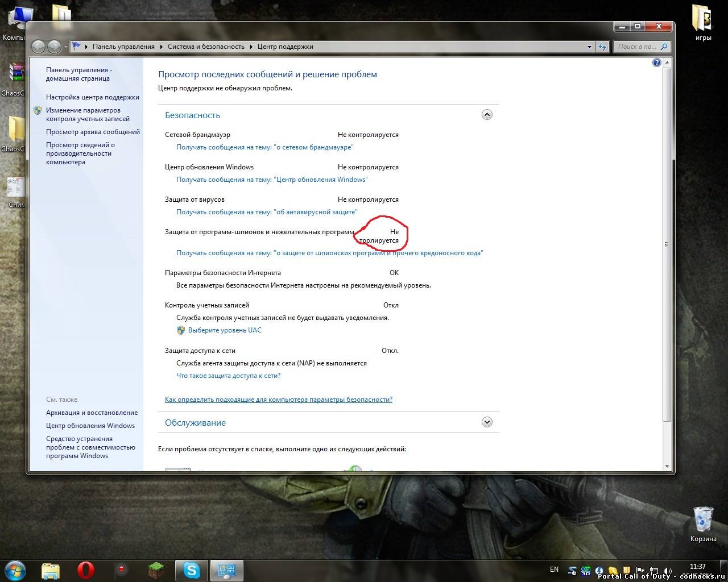
Task: Click 'Система и безопасность' breadcrumb
Action: click(206, 47)
